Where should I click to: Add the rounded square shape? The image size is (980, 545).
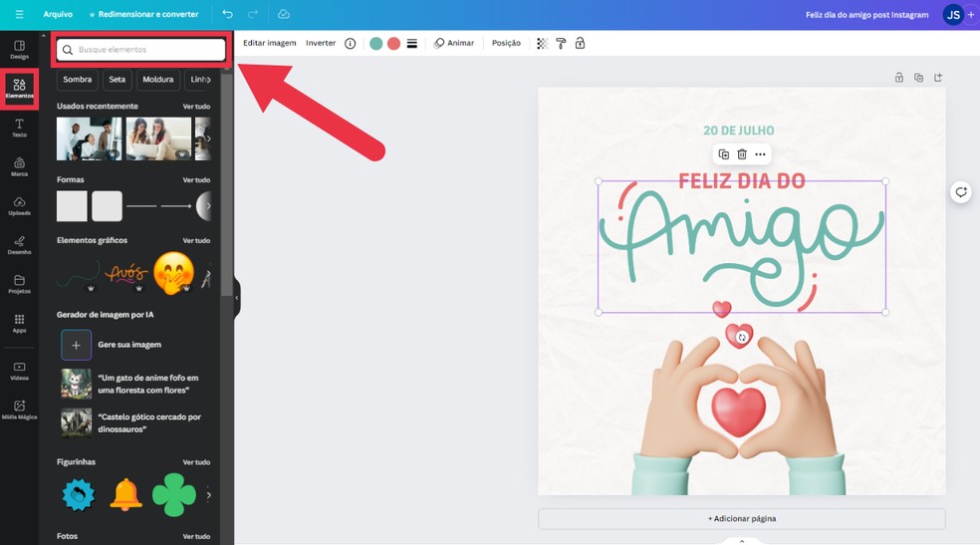[107, 206]
